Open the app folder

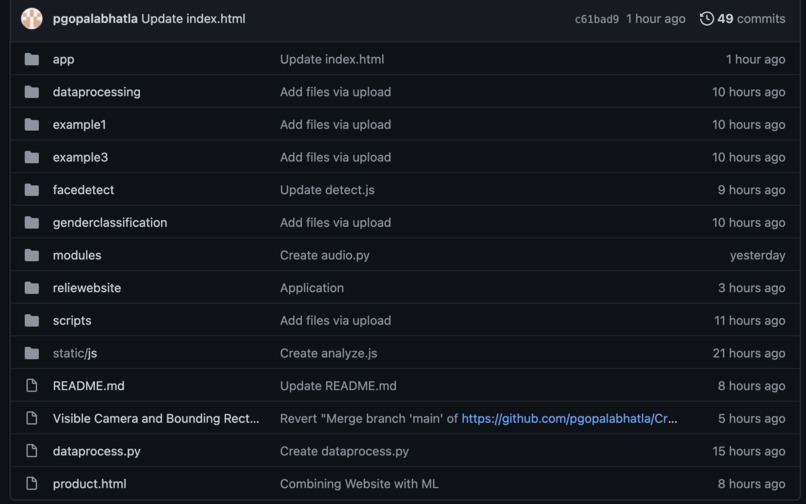[63, 60]
